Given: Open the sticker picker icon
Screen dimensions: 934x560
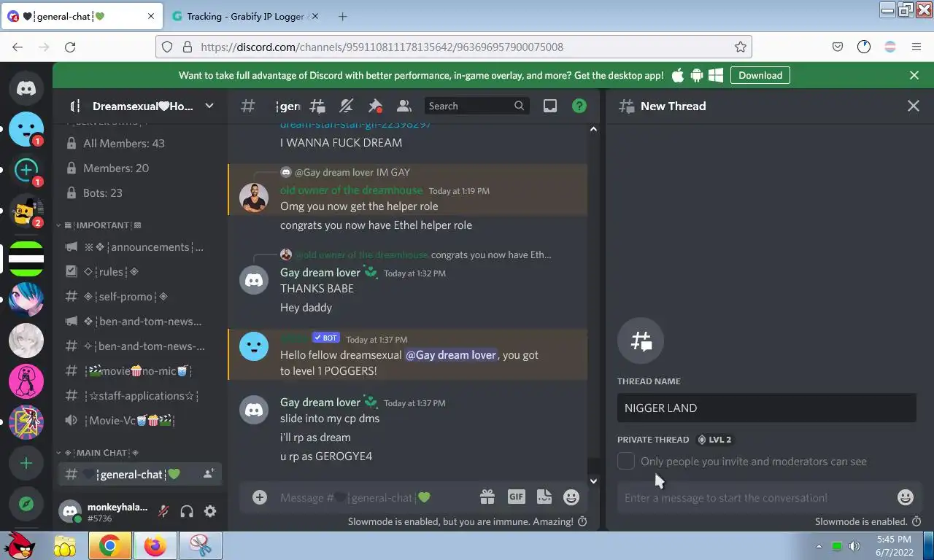Looking at the screenshot, I should click(x=544, y=497).
